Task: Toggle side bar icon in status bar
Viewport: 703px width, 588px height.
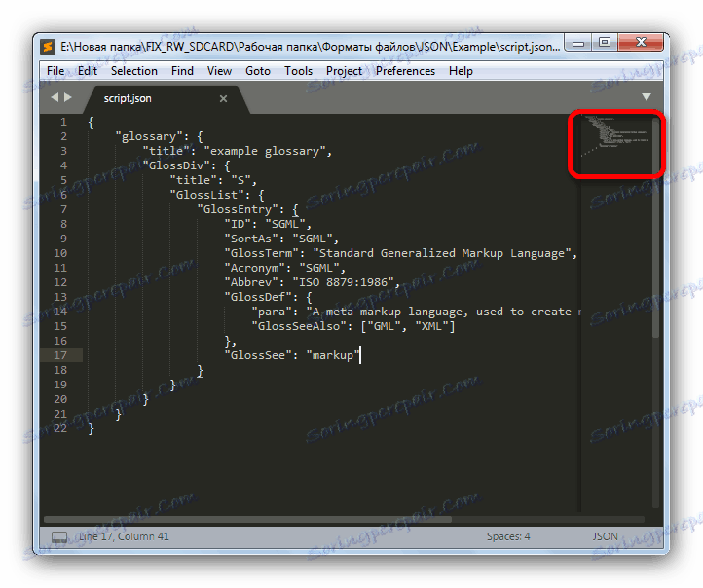Action: tap(59, 537)
